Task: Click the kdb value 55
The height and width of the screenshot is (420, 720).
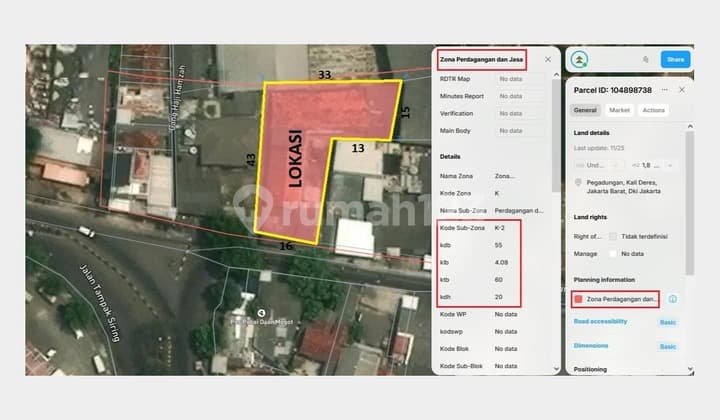Action: coord(498,245)
